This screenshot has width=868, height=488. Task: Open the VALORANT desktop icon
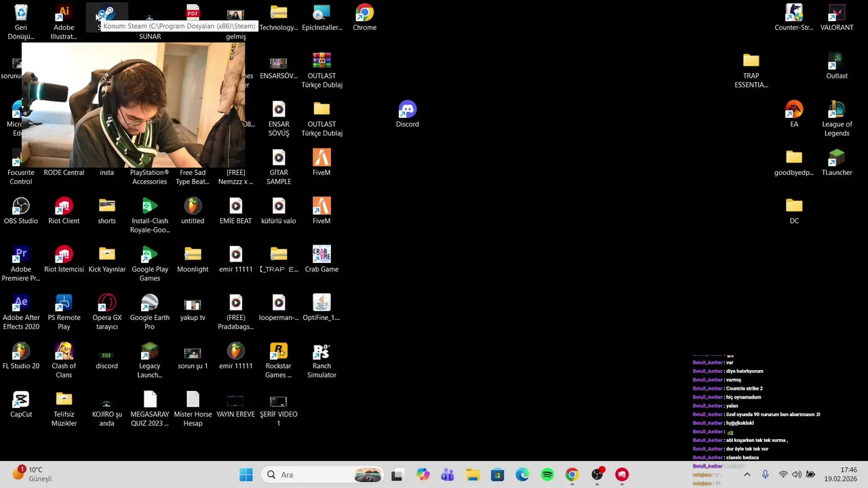click(x=837, y=18)
